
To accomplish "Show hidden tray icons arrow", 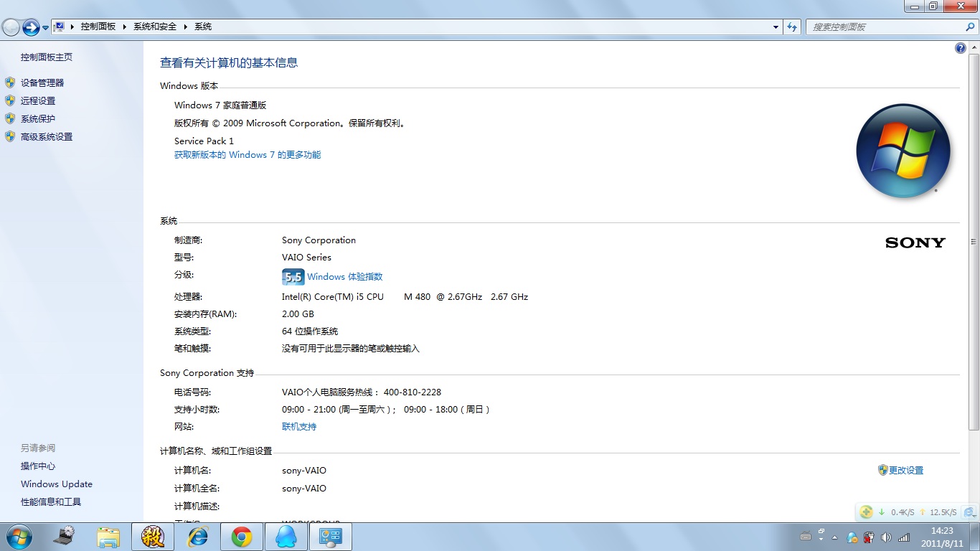I will 834,537.
